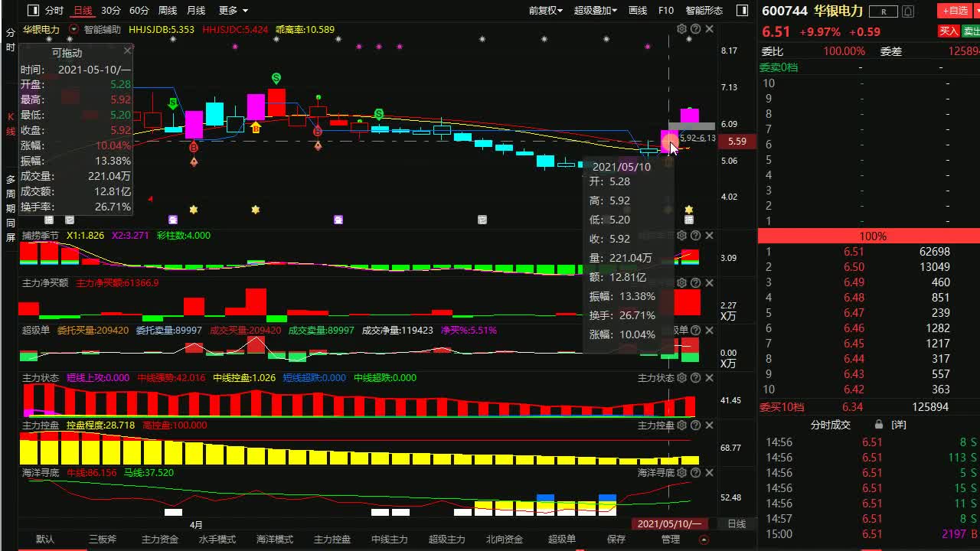Open help for 主力净买额 indicator
This screenshot has width=980, height=551.
[x=695, y=283]
